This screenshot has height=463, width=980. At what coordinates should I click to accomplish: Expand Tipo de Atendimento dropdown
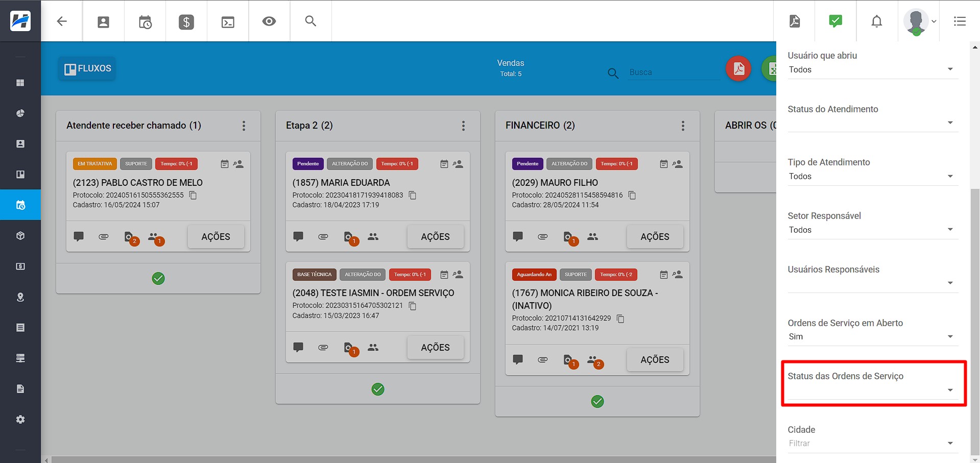[872, 177]
